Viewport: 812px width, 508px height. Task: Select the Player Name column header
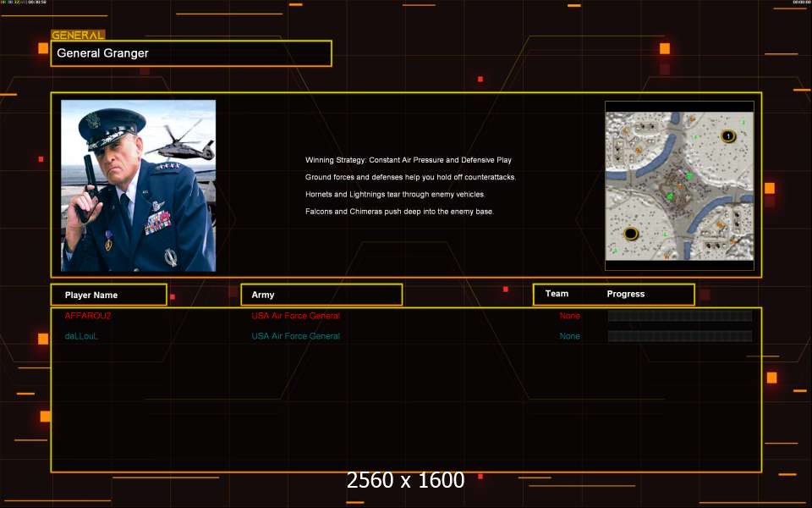click(x=107, y=295)
